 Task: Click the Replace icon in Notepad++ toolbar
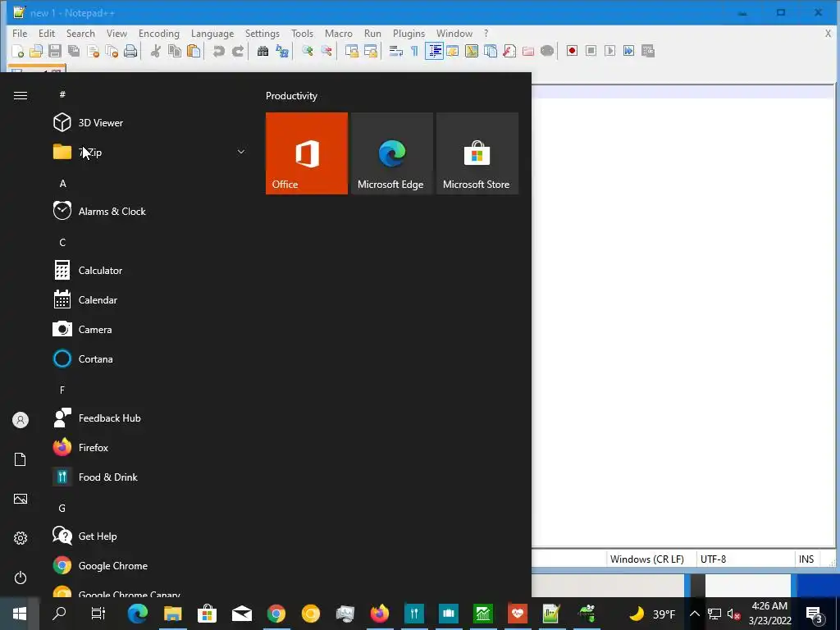(282, 51)
